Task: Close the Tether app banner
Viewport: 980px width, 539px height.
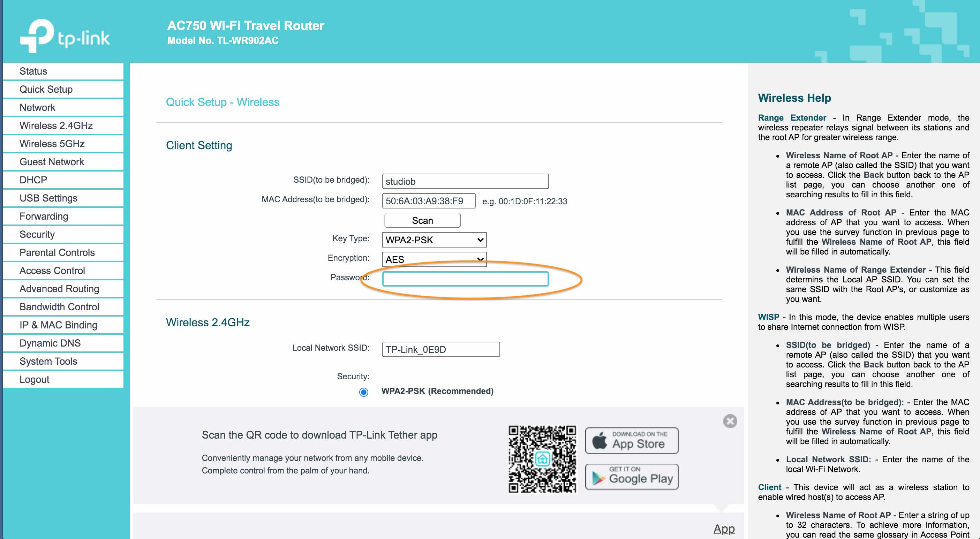Action: coord(730,421)
